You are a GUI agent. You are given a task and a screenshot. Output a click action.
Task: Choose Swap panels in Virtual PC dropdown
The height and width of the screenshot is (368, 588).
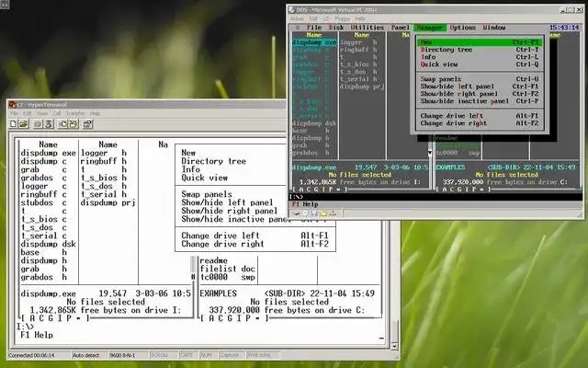480,79
